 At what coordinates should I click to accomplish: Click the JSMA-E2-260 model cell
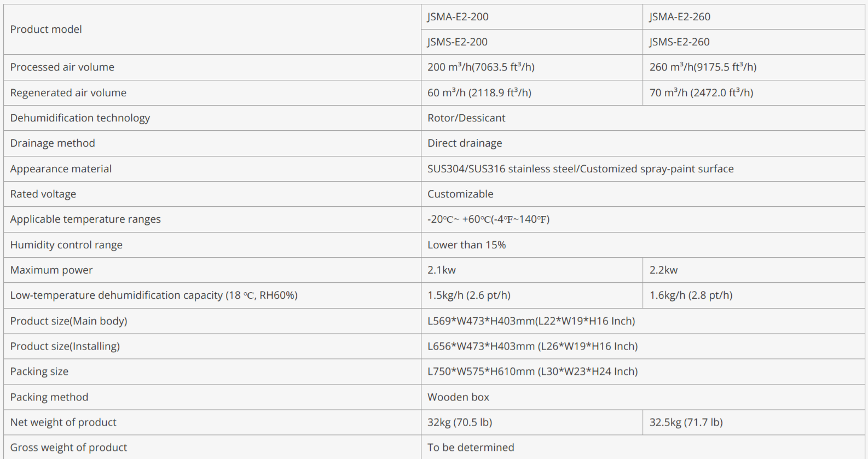(680, 17)
